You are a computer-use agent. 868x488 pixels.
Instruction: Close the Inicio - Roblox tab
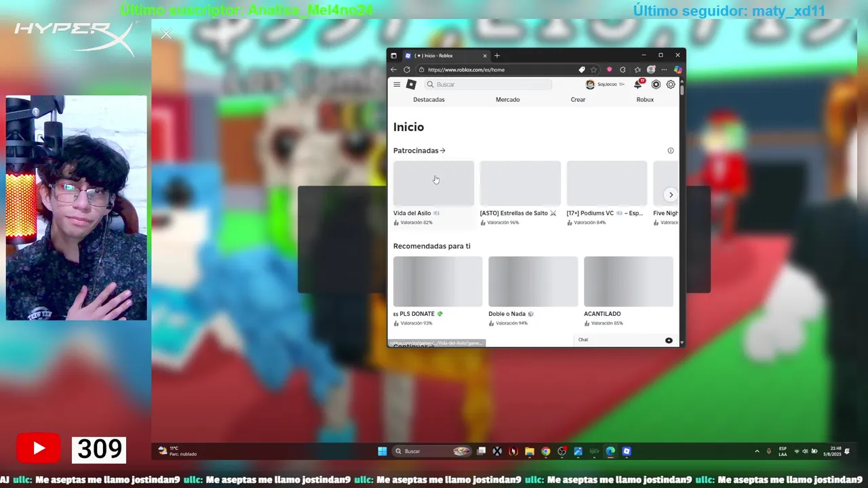485,56
